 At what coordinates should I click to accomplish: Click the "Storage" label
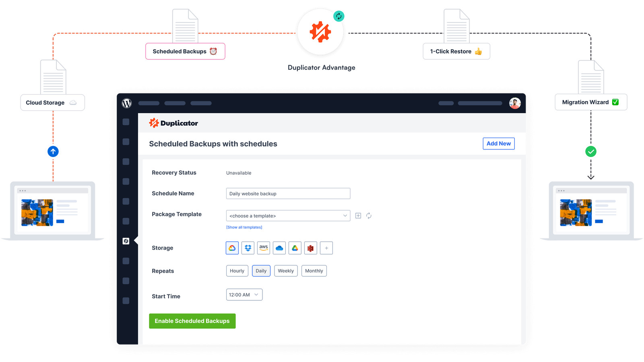[x=162, y=248]
